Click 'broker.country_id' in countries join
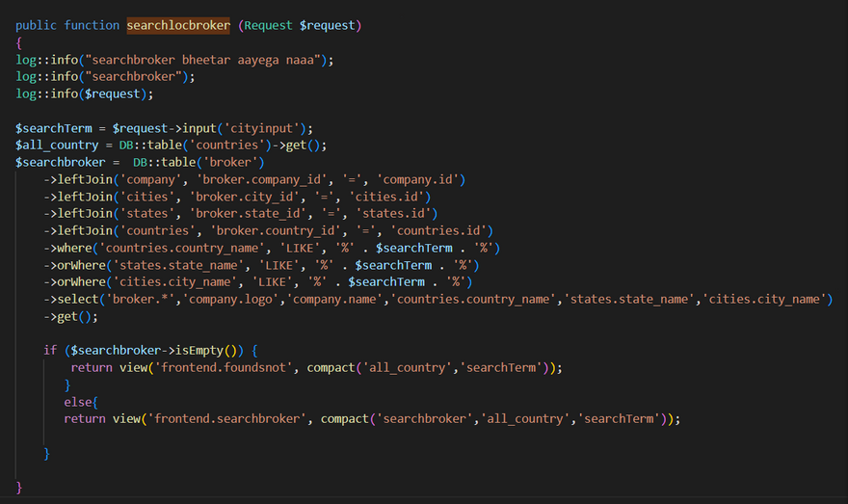848x504 pixels. [276, 231]
